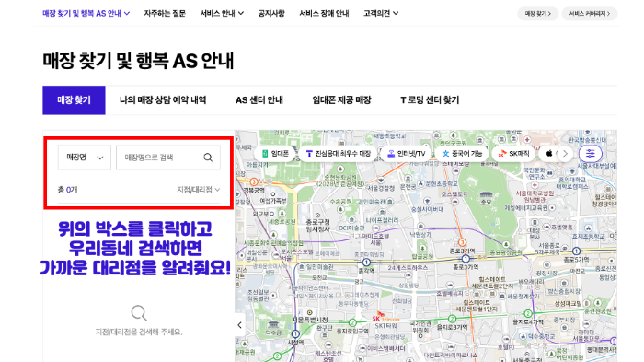Viewport: 644px width, 362px height.
Task: Show more filter chips with right arrow
Action: (565, 154)
